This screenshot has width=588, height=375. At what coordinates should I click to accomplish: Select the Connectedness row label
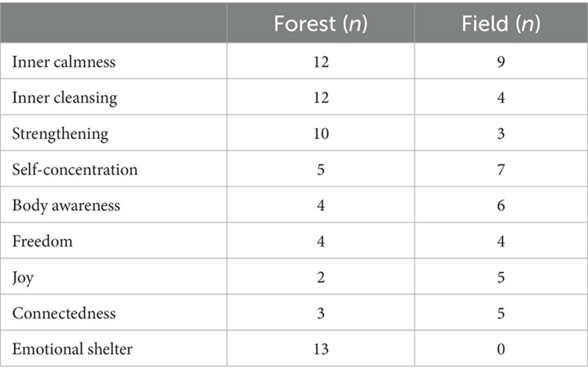[x=64, y=313]
